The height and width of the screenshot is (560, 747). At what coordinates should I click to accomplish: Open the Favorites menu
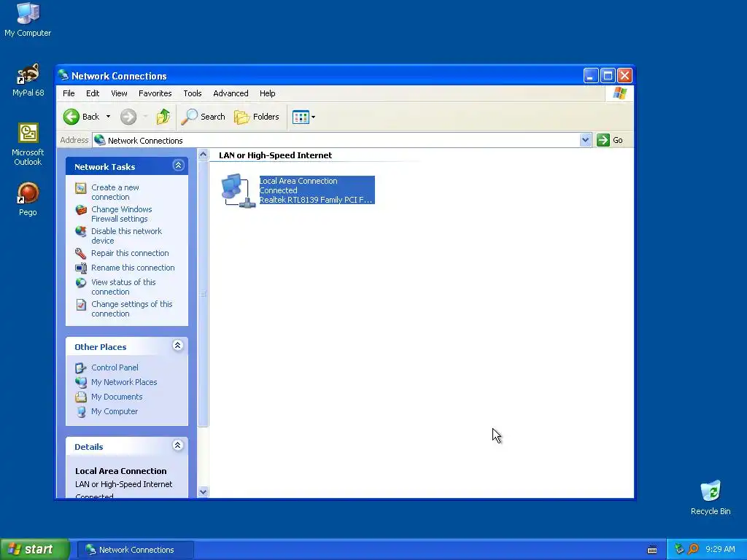coord(155,93)
